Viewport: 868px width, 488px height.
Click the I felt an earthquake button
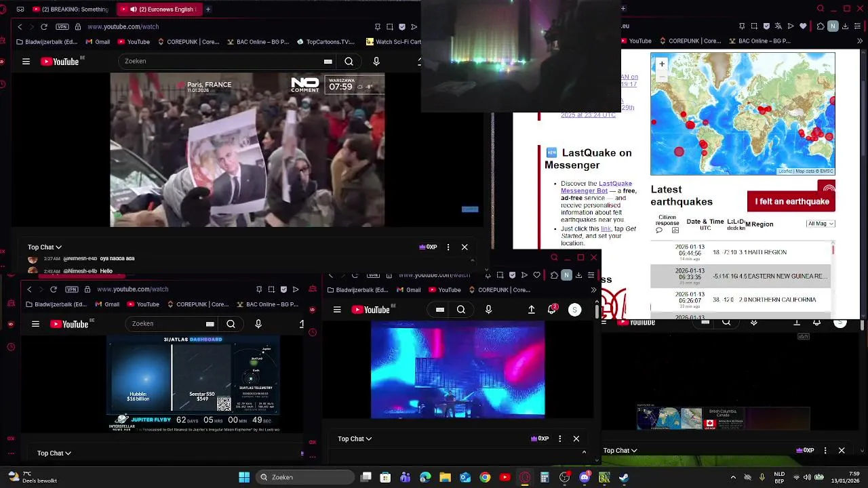(x=791, y=201)
